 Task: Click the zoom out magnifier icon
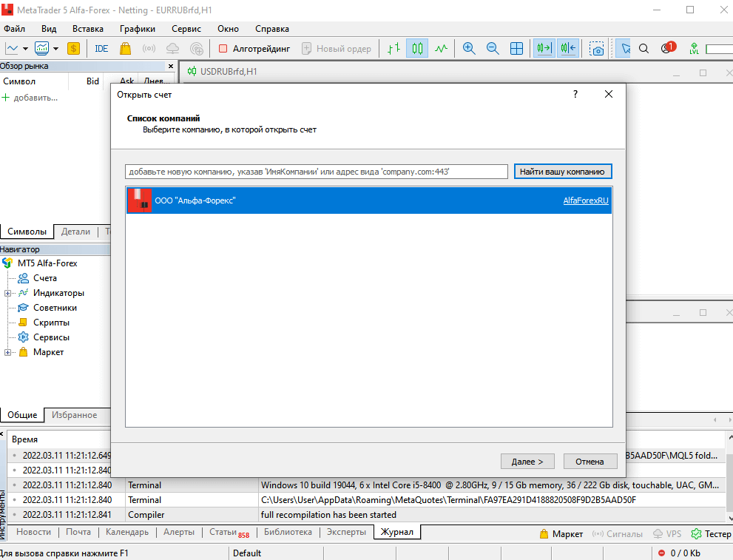pyautogui.click(x=493, y=49)
